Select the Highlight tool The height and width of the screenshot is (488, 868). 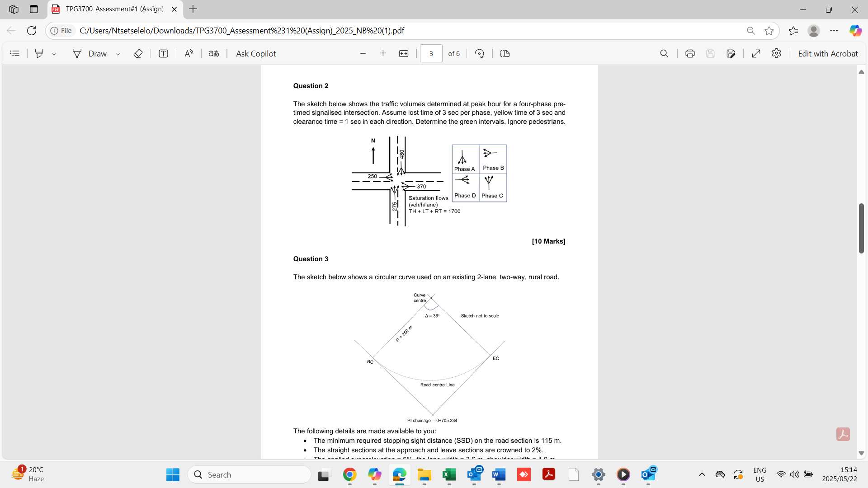tap(39, 53)
